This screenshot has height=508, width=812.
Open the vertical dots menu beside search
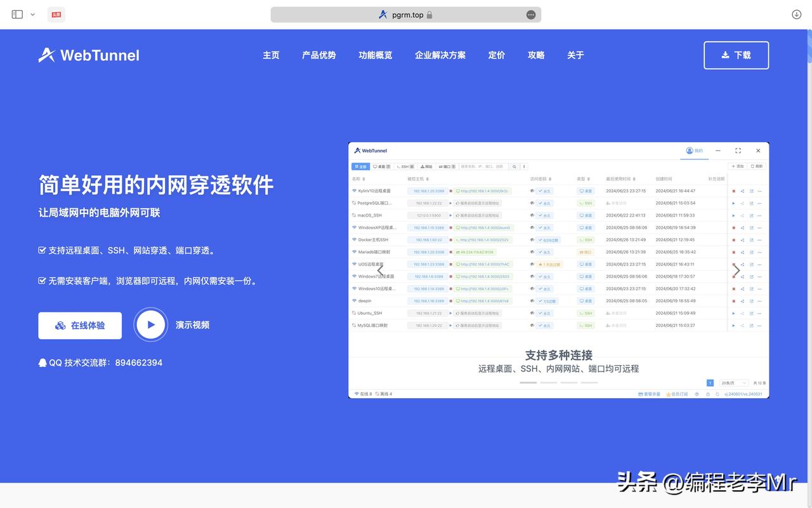524,167
